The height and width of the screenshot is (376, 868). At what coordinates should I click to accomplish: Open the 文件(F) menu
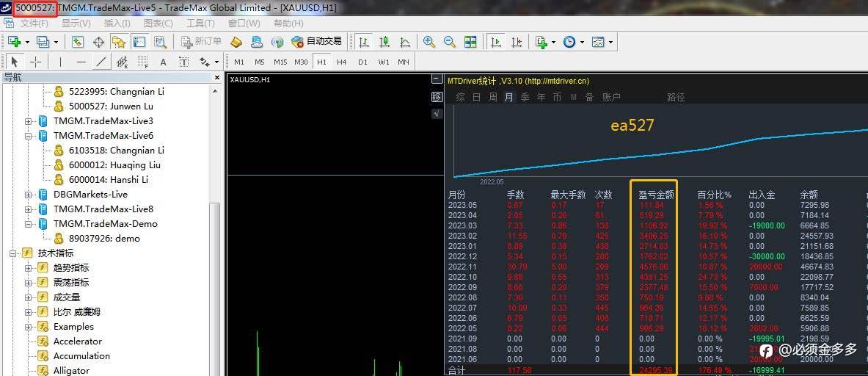click(x=34, y=23)
